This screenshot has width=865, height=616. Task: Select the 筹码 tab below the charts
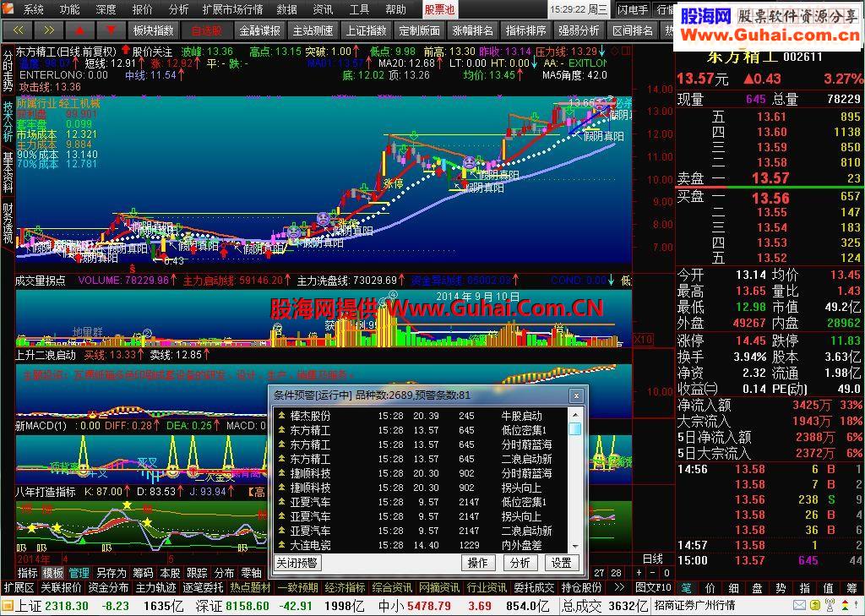pyautogui.click(x=143, y=573)
